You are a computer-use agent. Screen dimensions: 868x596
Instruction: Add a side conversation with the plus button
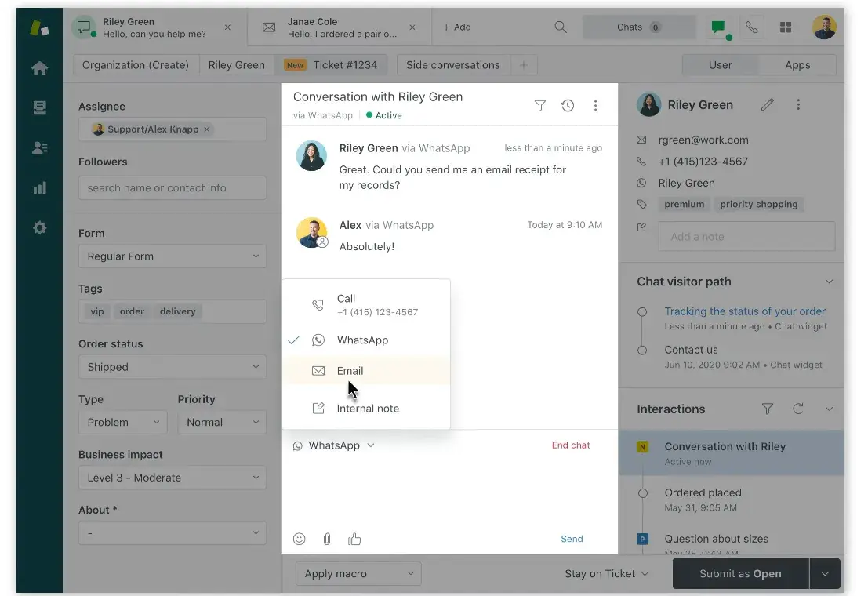point(523,65)
